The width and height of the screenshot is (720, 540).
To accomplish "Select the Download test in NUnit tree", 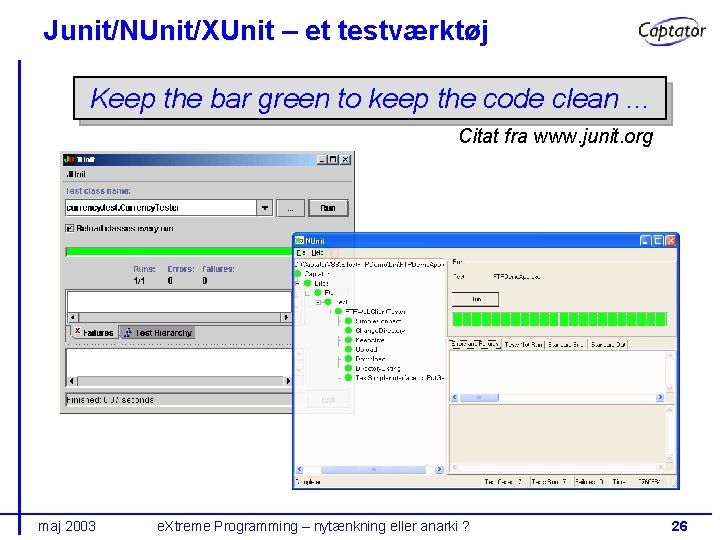I will coord(370,359).
